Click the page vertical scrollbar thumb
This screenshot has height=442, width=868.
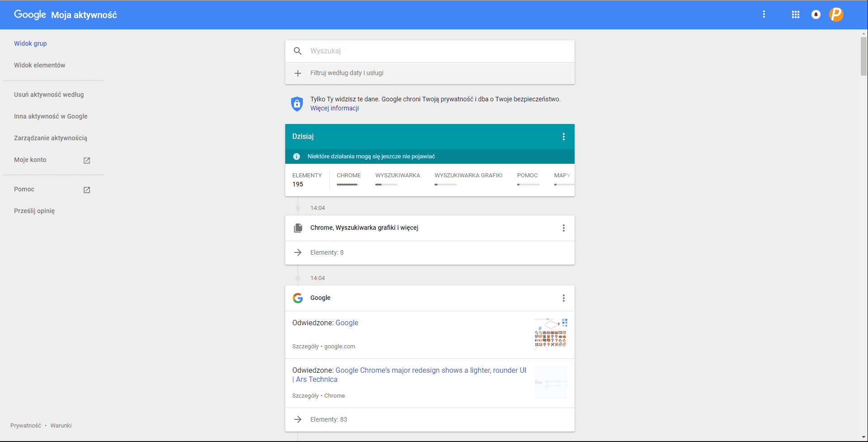click(x=863, y=56)
